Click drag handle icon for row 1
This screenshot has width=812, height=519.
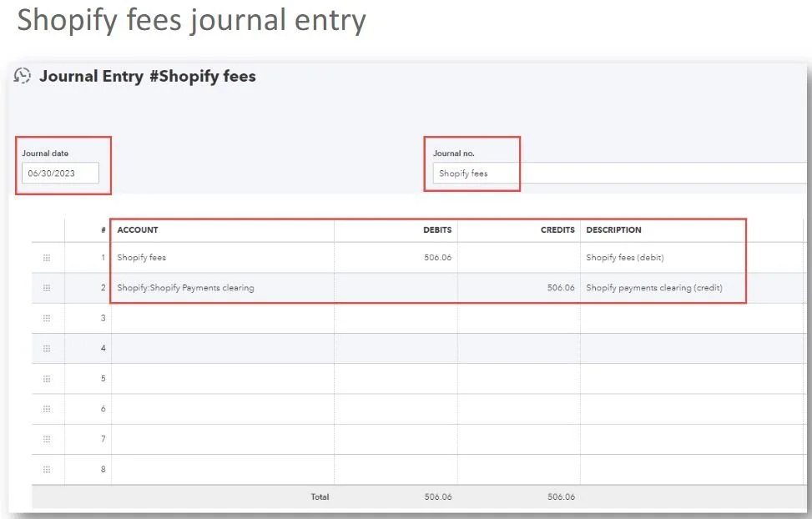(47, 258)
